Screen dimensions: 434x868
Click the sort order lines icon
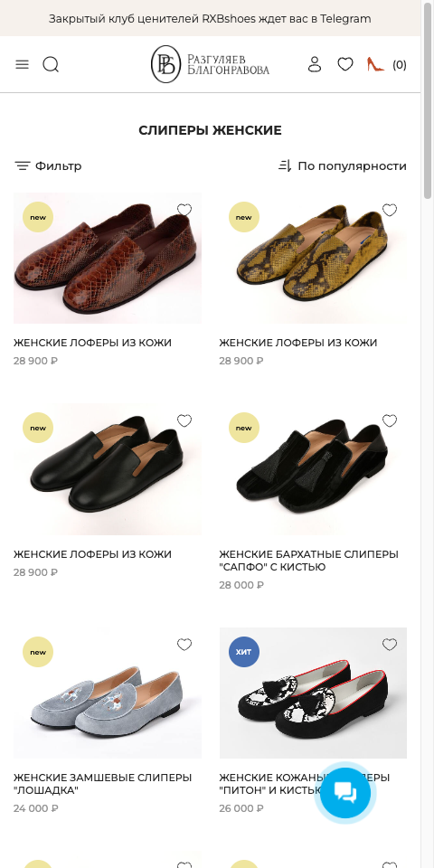[285, 165]
